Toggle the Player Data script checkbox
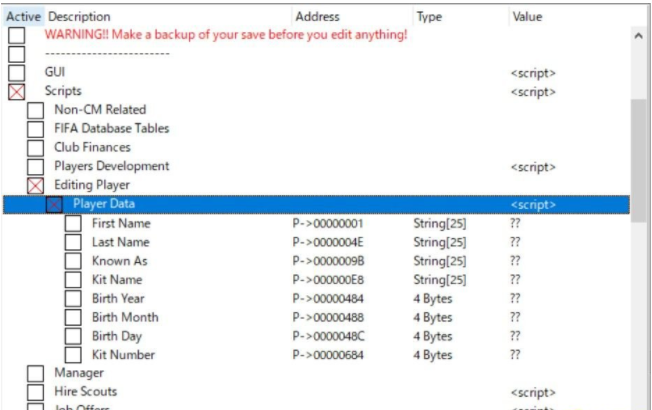Image resolution: width=652 pixels, height=410 pixels. coord(54,204)
